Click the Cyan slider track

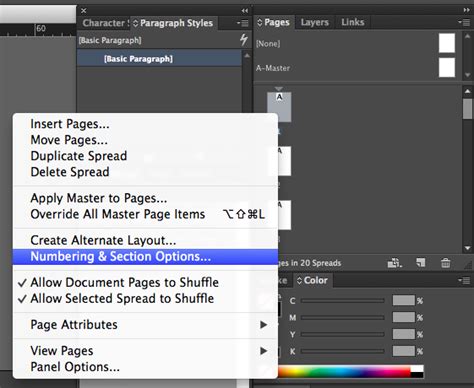343,301
